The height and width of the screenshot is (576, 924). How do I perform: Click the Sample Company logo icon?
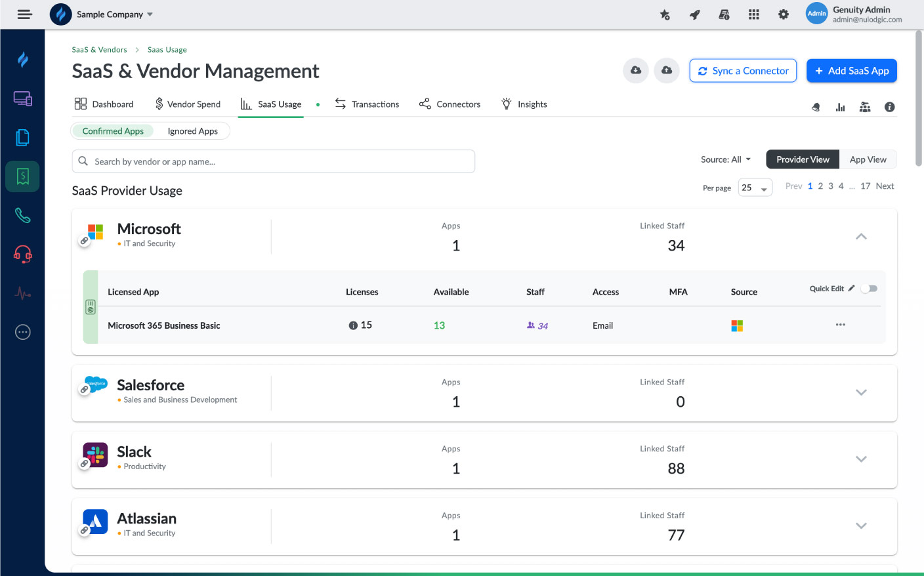click(61, 14)
